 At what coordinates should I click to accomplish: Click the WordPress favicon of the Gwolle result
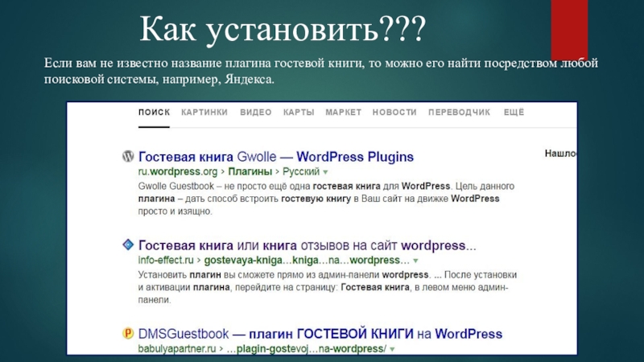(128, 156)
